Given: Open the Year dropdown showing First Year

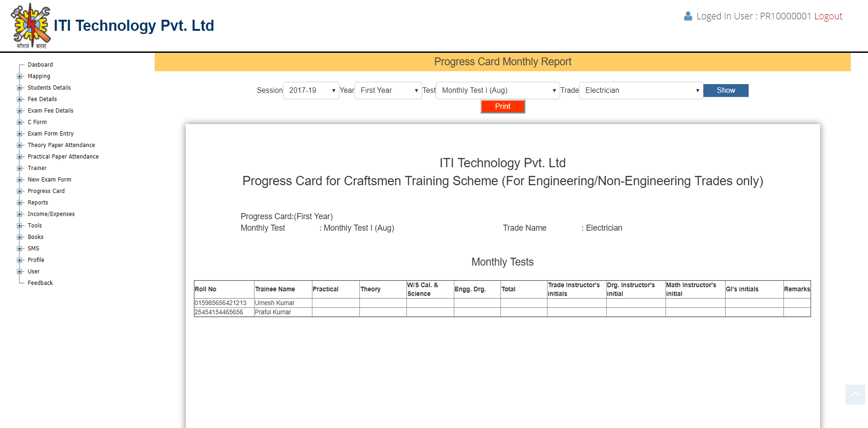Looking at the screenshot, I should (x=388, y=90).
